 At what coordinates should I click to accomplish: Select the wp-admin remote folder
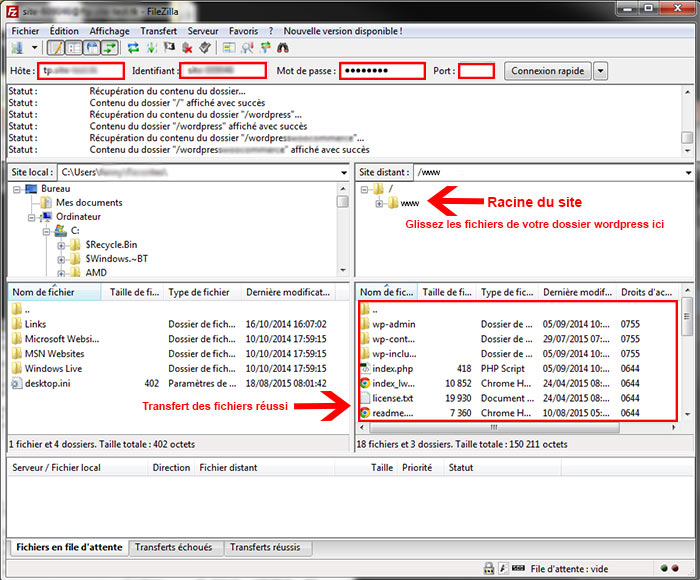coord(518,324)
